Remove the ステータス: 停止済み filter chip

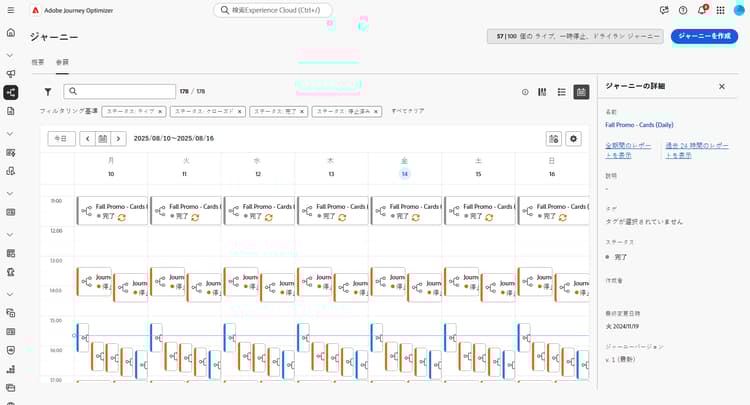tap(376, 111)
